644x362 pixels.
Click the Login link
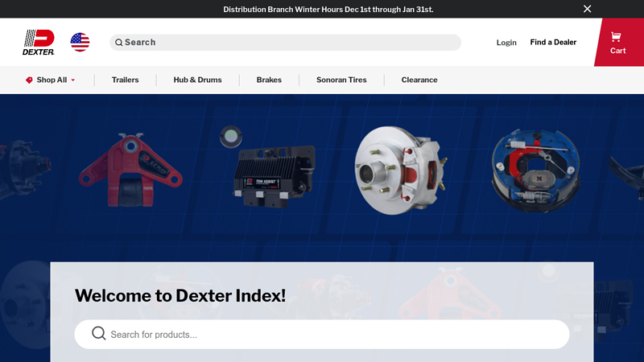[506, 43]
